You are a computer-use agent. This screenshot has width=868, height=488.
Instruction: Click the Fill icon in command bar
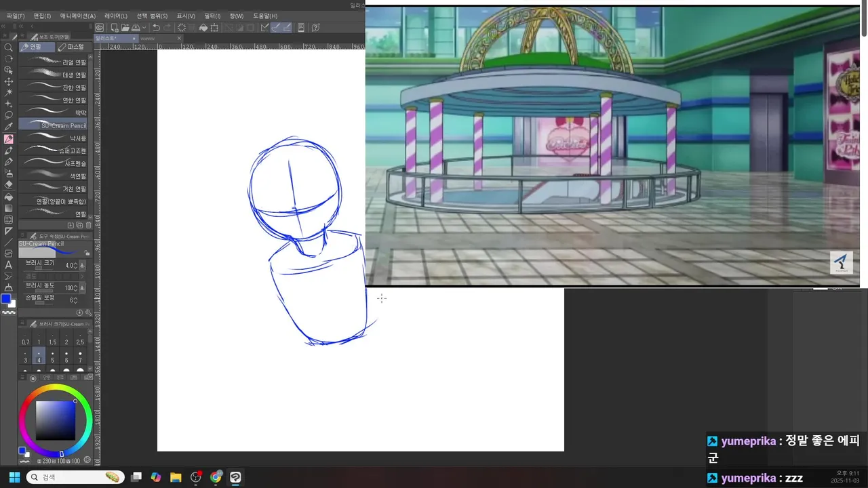203,28
